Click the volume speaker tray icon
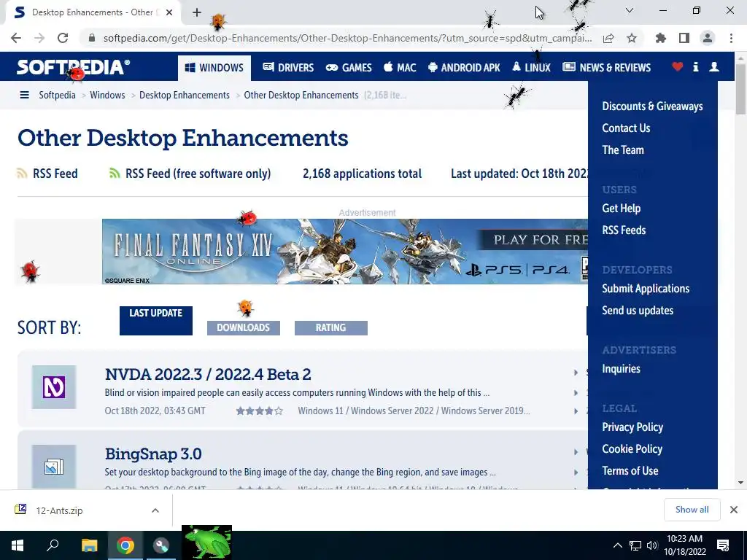The width and height of the screenshot is (747, 560). [652, 545]
